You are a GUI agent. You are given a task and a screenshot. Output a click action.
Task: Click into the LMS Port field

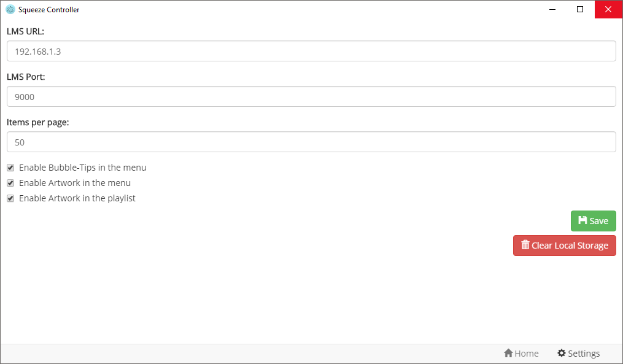click(311, 96)
